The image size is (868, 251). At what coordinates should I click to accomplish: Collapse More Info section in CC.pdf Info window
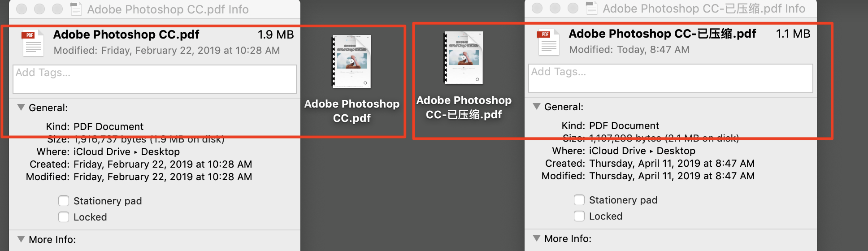tap(21, 239)
